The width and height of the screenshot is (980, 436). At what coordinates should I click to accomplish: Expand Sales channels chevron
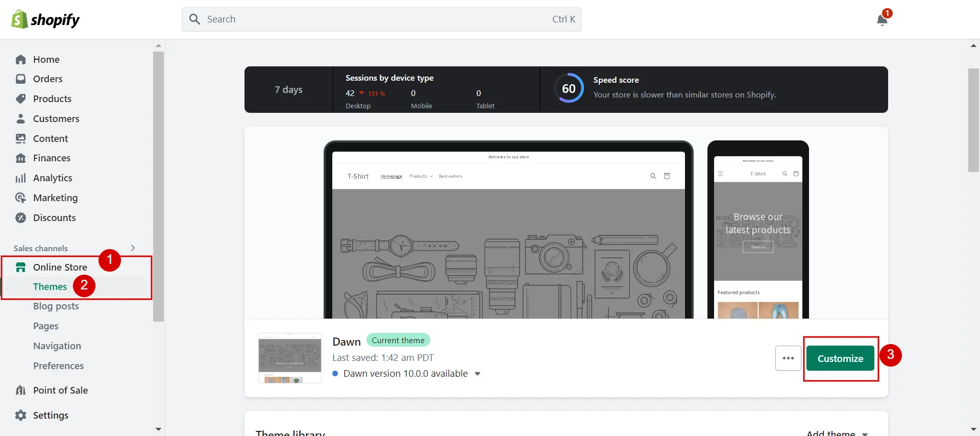tap(133, 248)
